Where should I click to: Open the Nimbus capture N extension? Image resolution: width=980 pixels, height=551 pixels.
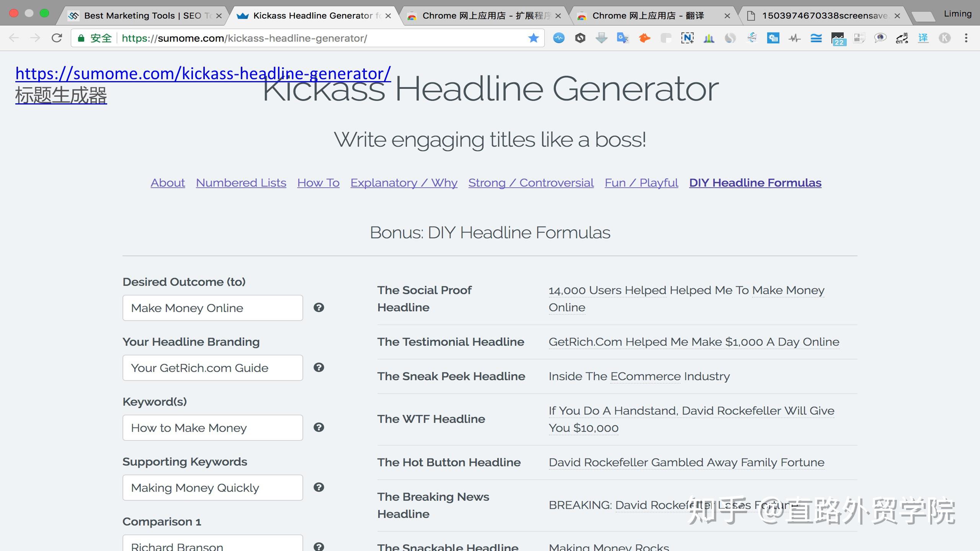tap(687, 38)
